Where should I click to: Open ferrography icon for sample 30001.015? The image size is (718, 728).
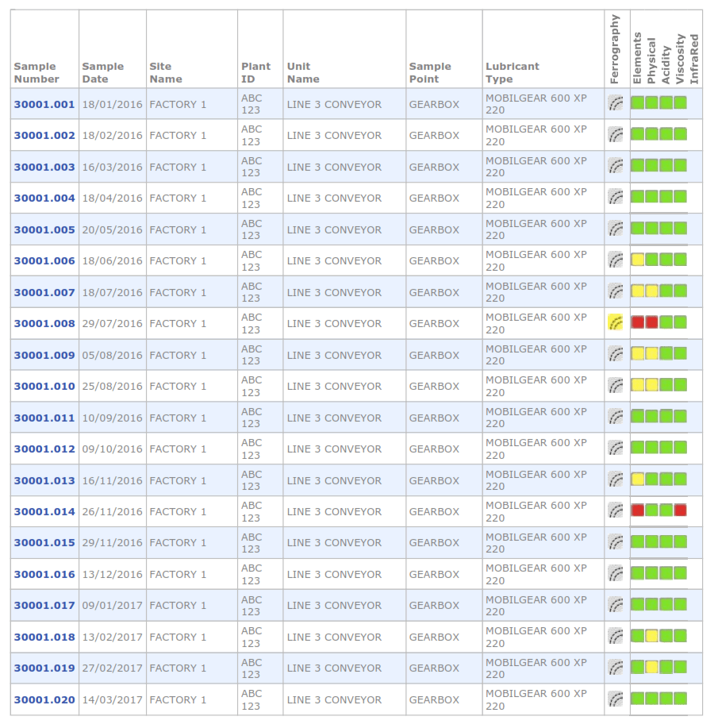(x=616, y=541)
